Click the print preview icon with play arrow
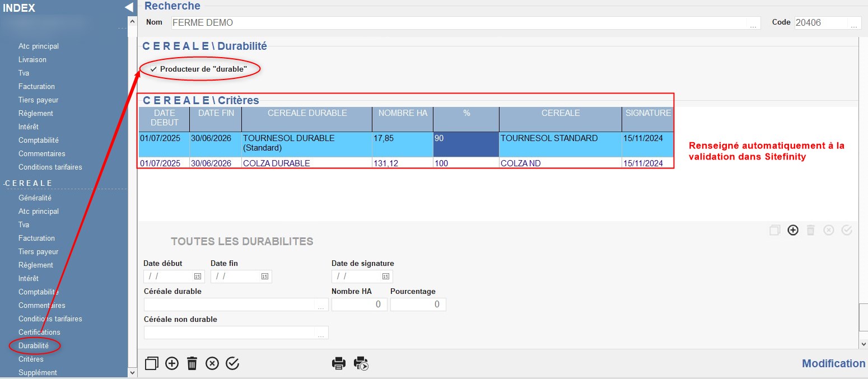 361,363
